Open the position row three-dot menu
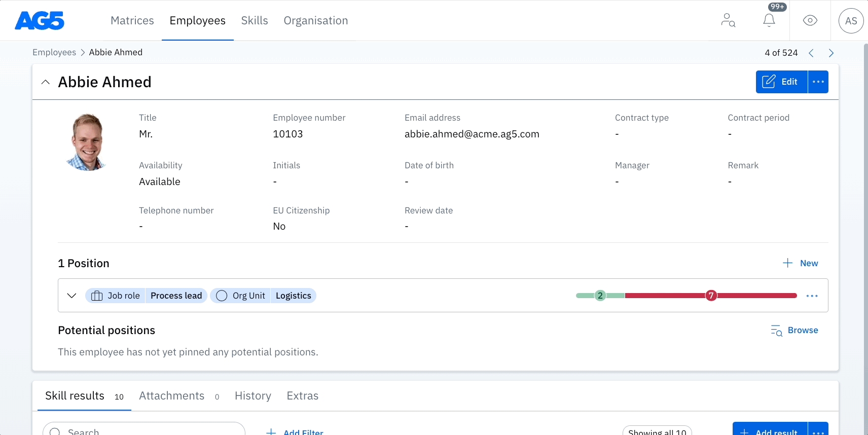 point(812,296)
